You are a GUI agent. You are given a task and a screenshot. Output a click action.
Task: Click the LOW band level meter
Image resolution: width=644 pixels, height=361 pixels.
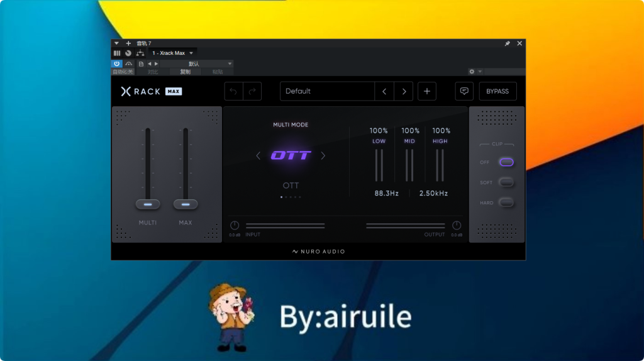point(379,165)
